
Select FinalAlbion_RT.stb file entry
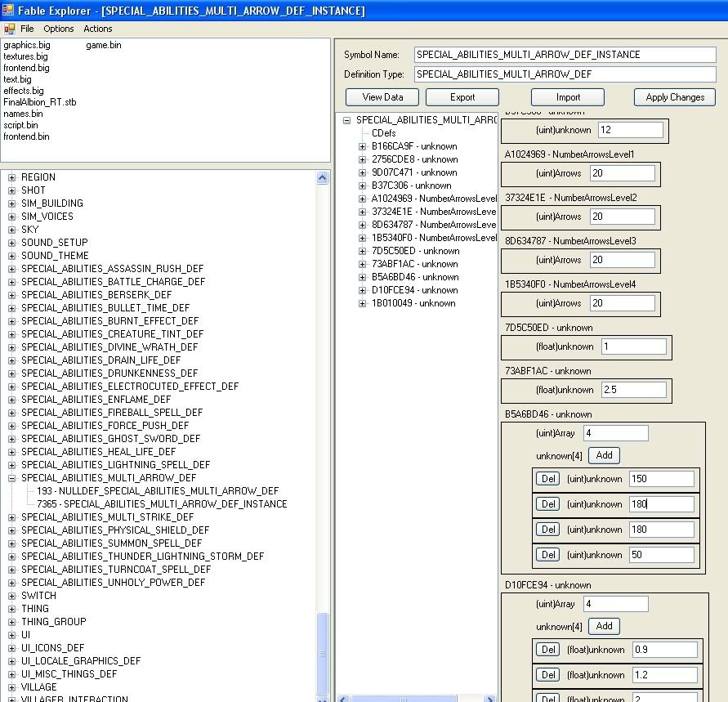[x=40, y=102]
